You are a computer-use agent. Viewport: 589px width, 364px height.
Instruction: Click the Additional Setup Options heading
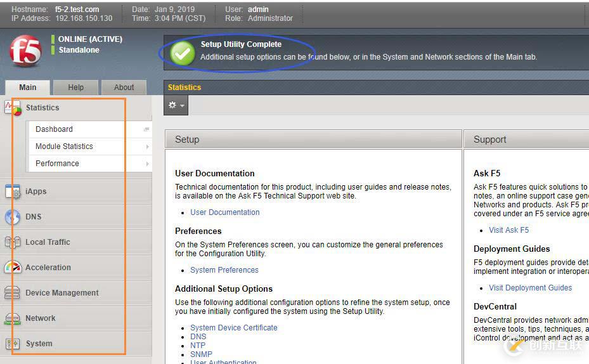[x=224, y=289]
